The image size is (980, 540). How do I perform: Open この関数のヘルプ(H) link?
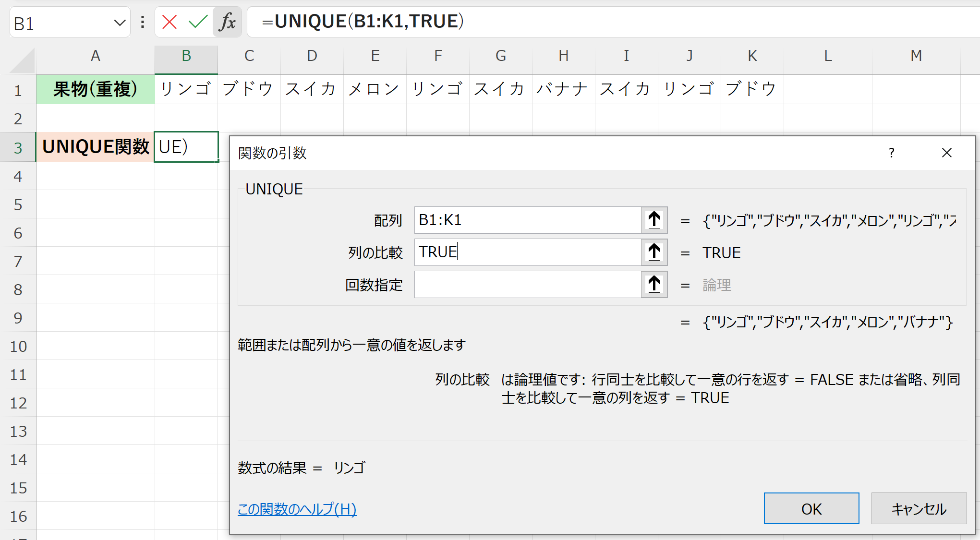(297, 510)
